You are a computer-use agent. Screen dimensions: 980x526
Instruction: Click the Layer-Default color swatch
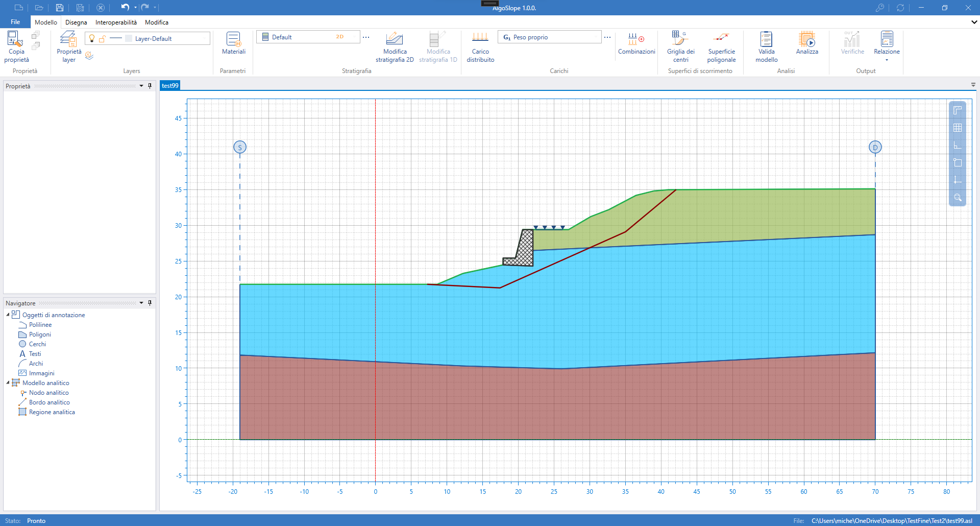coord(129,38)
